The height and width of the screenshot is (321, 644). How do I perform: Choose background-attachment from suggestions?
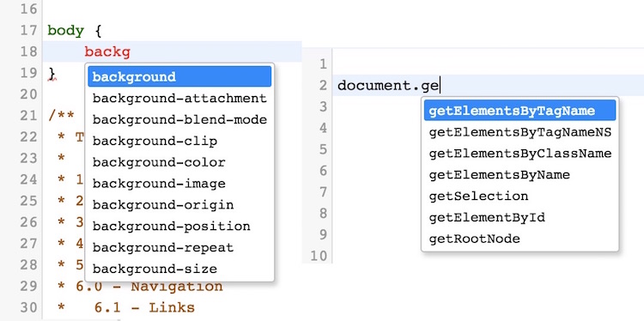179,99
